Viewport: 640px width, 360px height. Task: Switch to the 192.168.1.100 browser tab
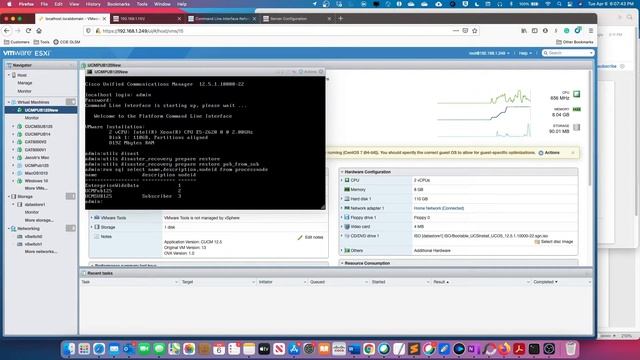(147, 18)
